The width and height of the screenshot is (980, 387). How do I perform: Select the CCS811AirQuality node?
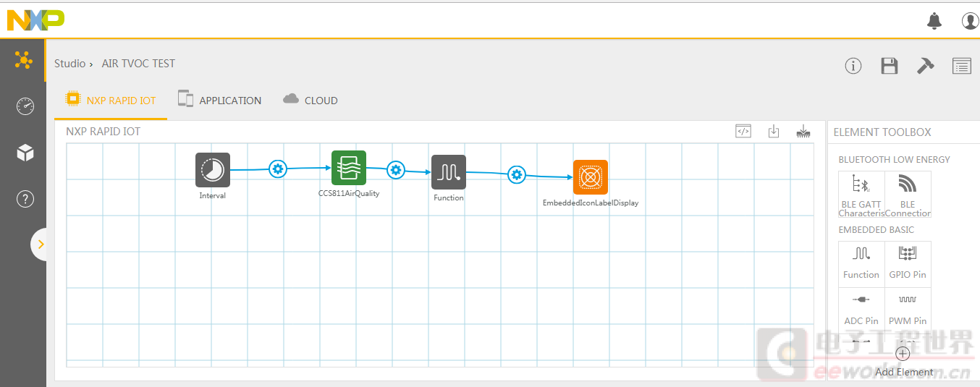(349, 168)
